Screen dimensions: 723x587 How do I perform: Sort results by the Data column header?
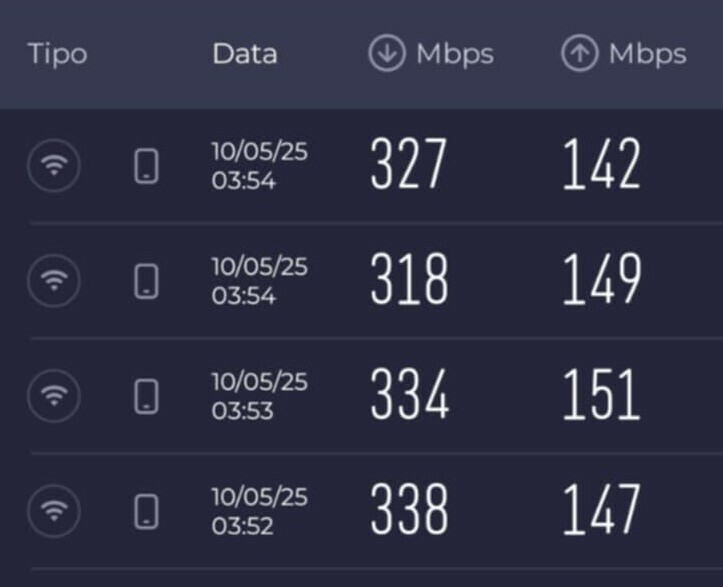[x=245, y=53]
